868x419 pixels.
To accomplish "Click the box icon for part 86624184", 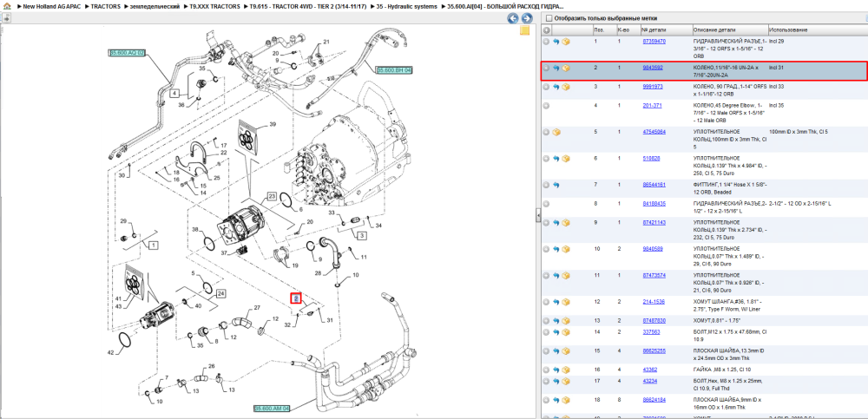I will (x=566, y=400).
